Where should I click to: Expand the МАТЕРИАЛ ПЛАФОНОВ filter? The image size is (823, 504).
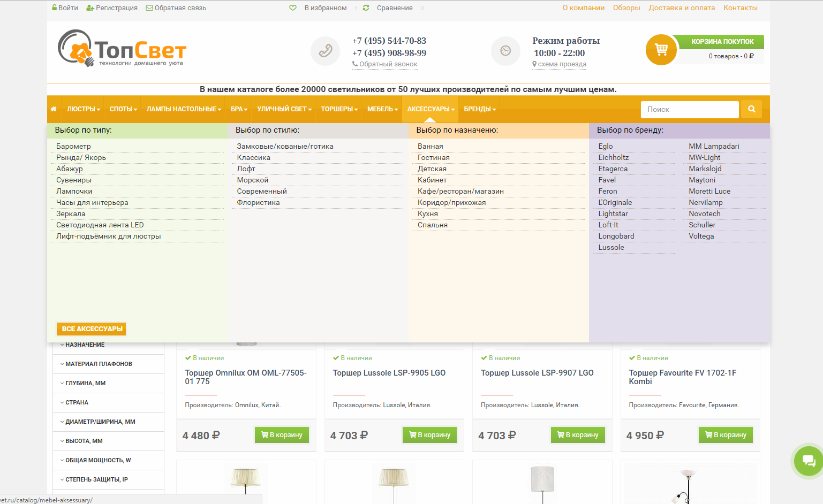(x=108, y=364)
